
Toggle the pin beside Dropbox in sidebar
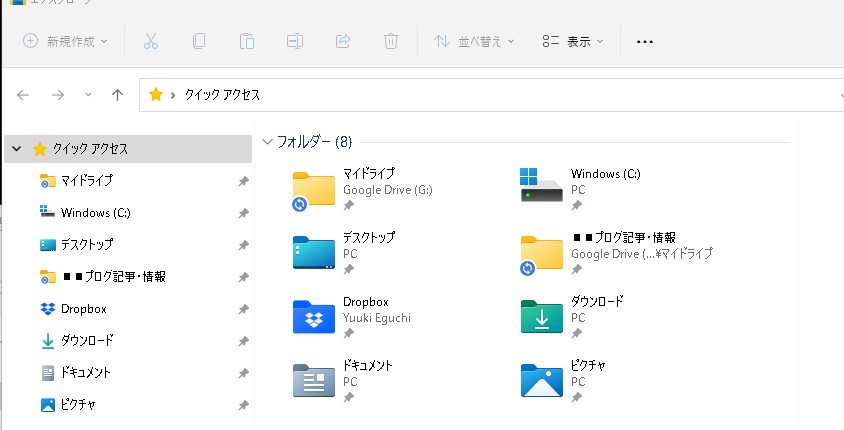(243, 310)
